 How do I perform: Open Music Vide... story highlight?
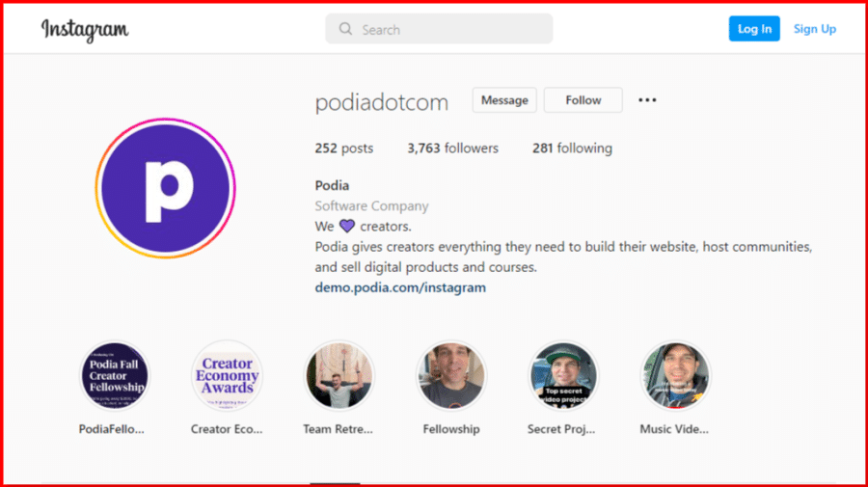click(675, 376)
